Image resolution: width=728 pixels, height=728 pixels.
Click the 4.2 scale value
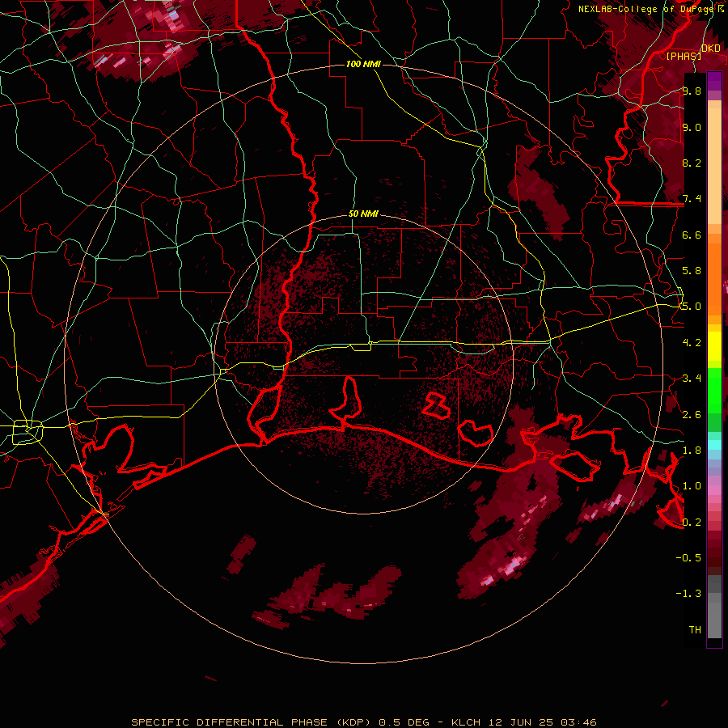click(692, 343)
